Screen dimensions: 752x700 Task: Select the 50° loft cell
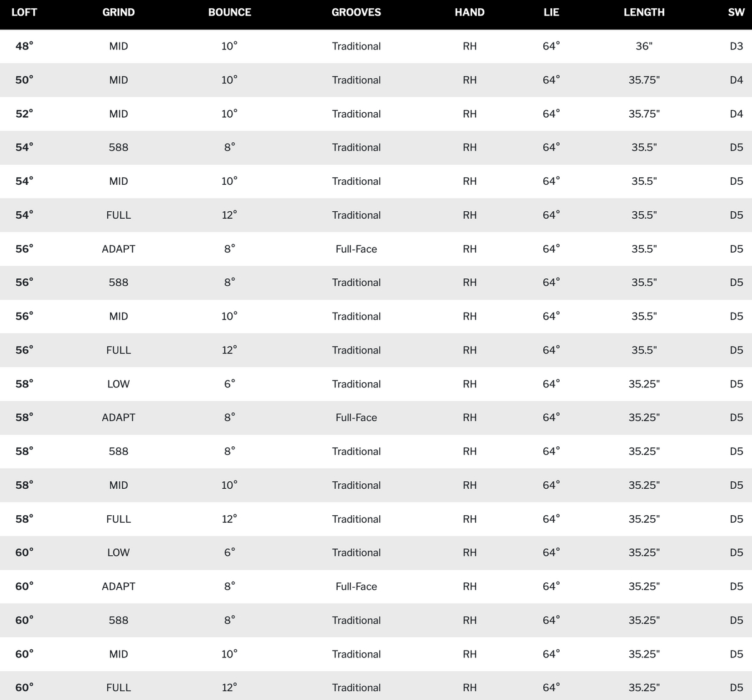click(x=24, y=80)
